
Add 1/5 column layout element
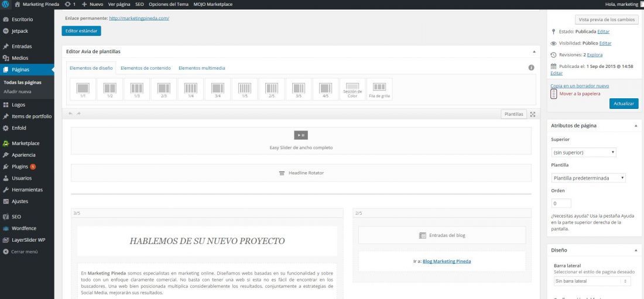pos(245,89)
